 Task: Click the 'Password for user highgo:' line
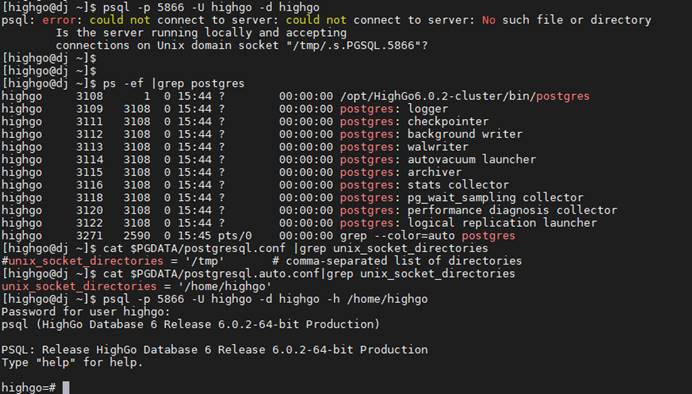86,312
